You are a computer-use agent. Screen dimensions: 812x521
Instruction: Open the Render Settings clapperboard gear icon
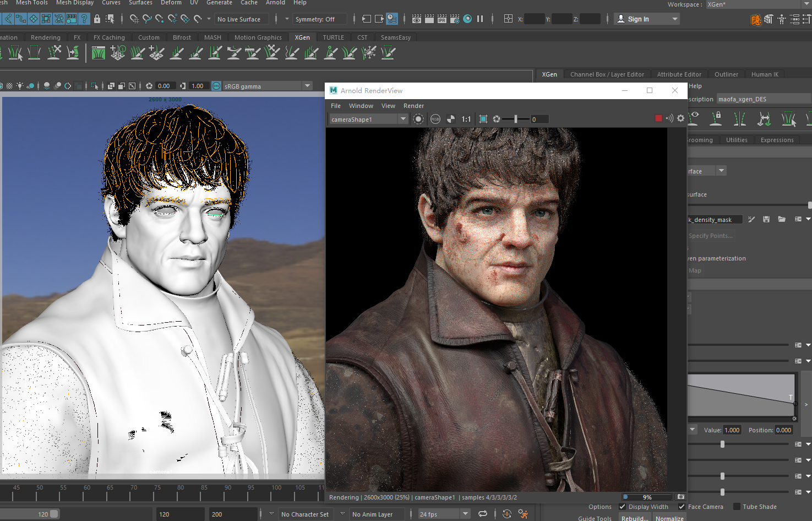[455, 19]
